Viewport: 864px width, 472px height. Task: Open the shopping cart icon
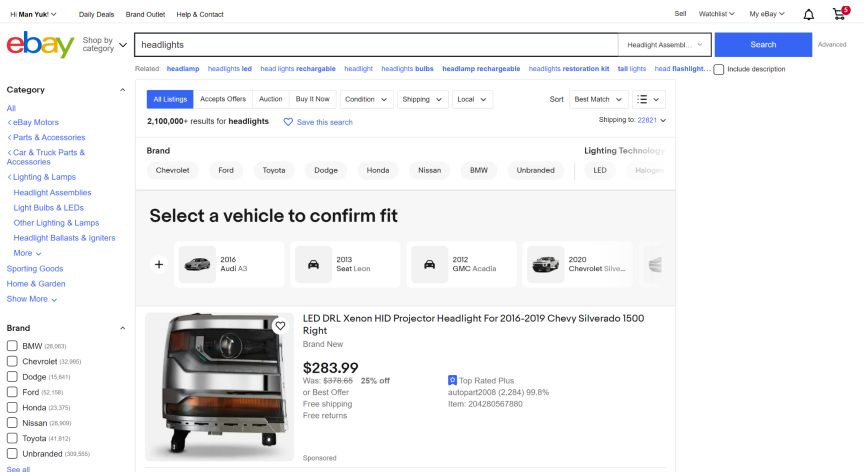point(839,14)
